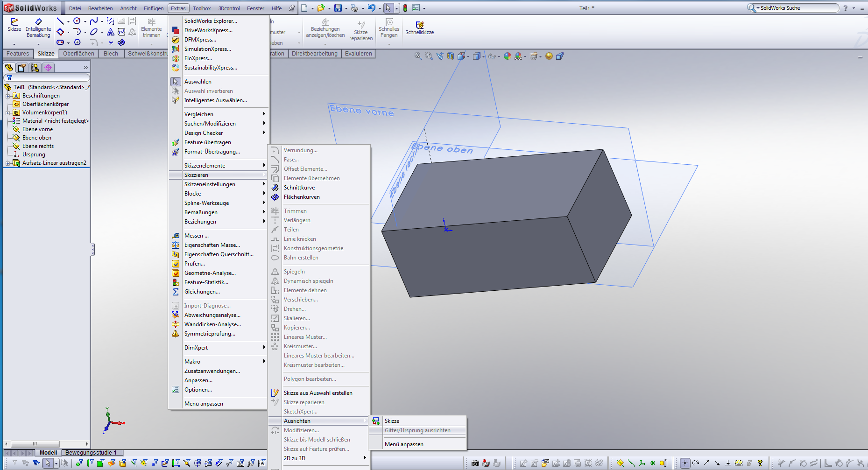Expand the 2D zu 3D submenu
This screenshot has height=470, width=868.
point(319,458)
